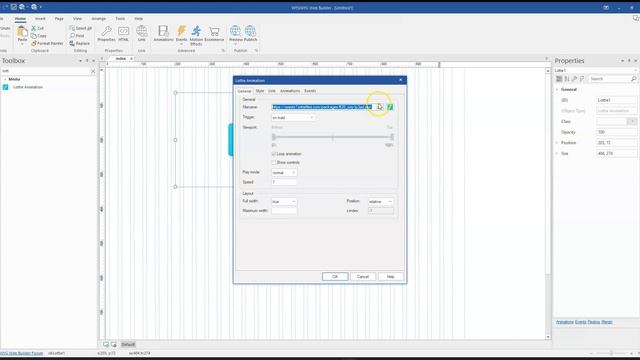Open the Help ribbon tab
640x360 pixels.
pyautogui.click(x=139, y=19)
